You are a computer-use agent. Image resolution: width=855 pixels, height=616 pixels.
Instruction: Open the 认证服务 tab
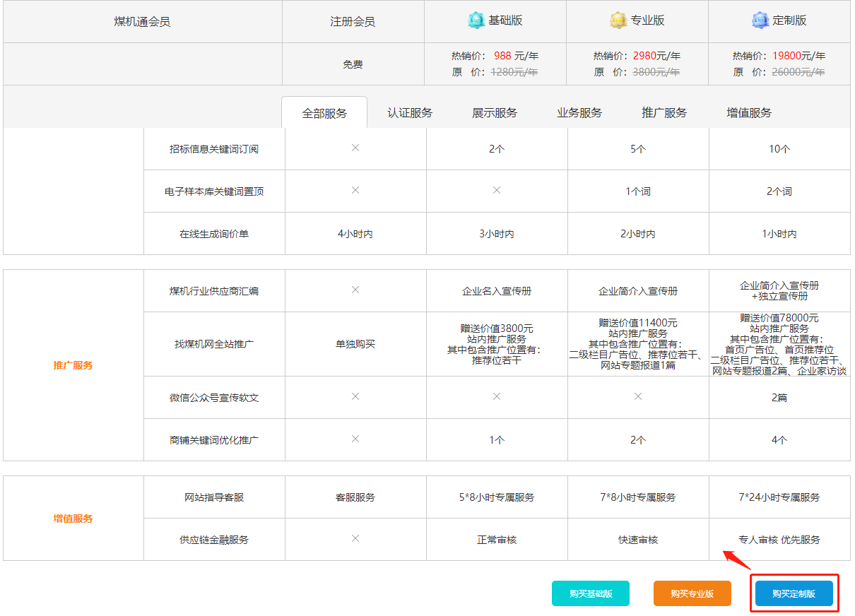coord(410,113)
